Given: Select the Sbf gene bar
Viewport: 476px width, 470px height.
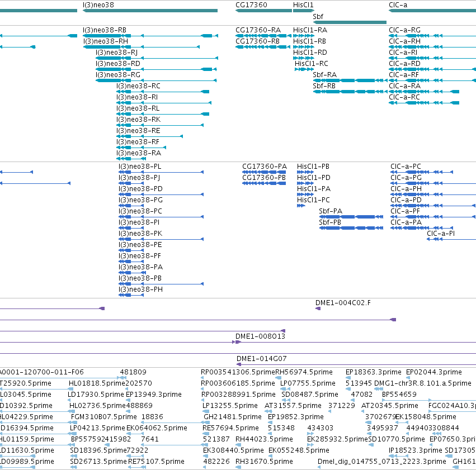Looking at the screenshot, I should click(350, 22).
